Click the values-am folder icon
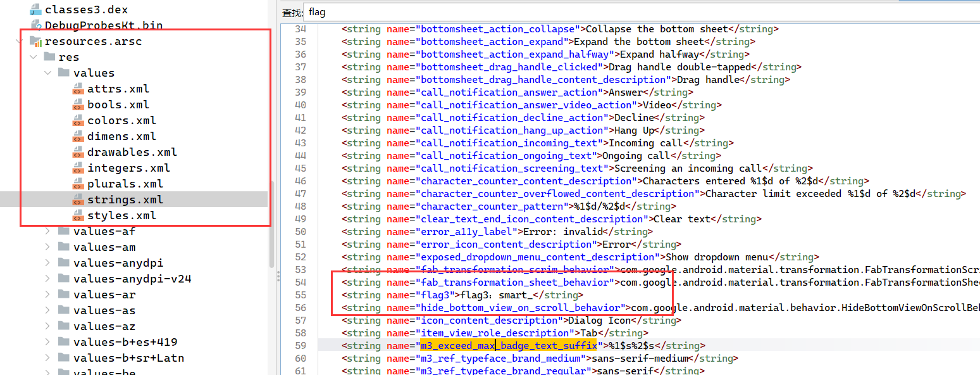This screenshot has height=375, width=980. [63, 247]
